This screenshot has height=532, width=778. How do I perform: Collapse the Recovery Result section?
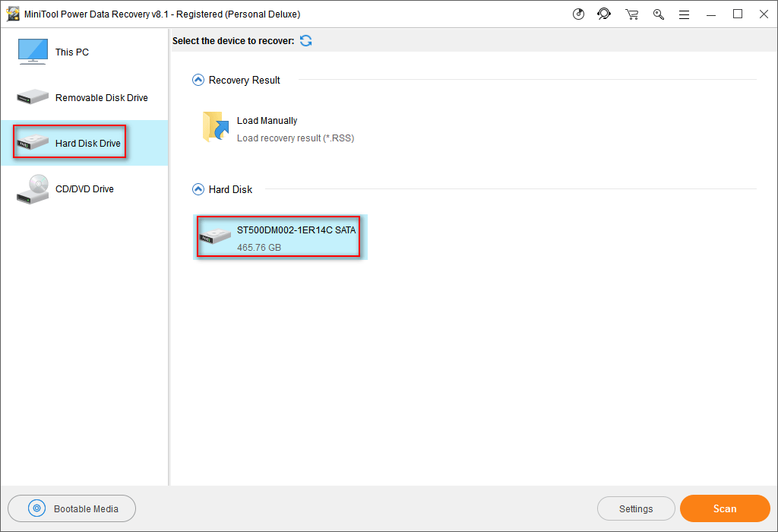(x=198, y=80)
